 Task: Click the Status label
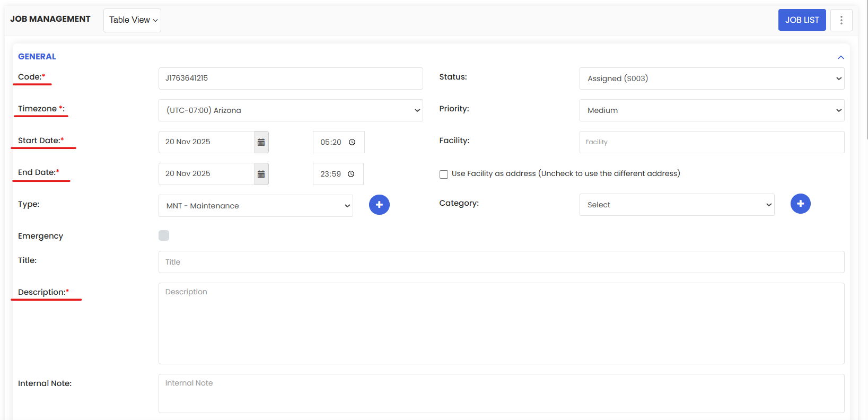[x=453, y=77]
